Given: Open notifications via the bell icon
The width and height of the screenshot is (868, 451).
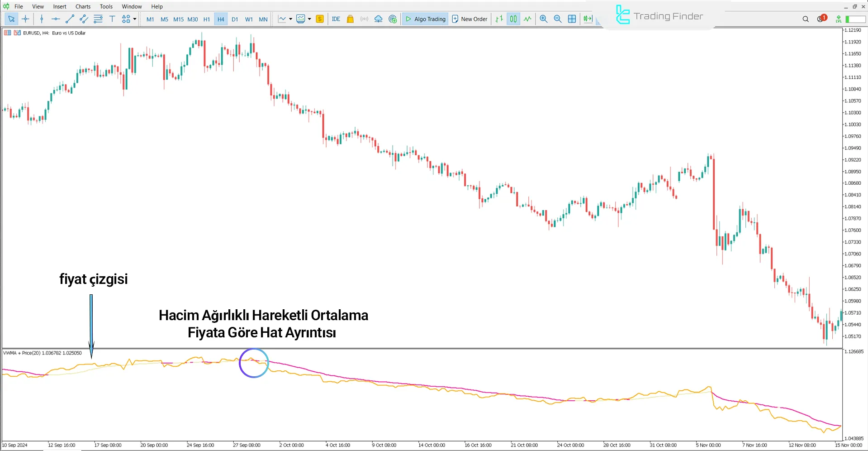Looking at the screenshot, I should [x=820, y=19].
